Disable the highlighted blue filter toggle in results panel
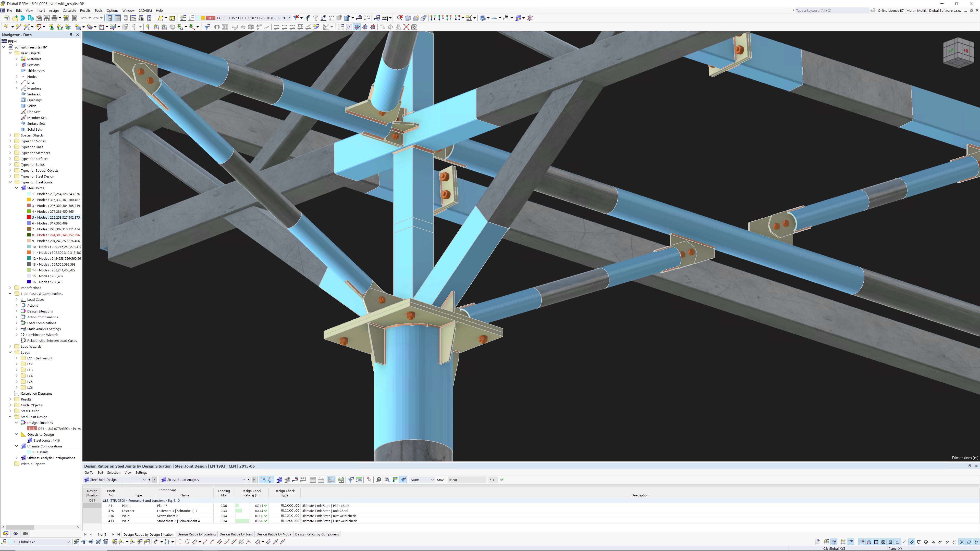 click(403, 480)
